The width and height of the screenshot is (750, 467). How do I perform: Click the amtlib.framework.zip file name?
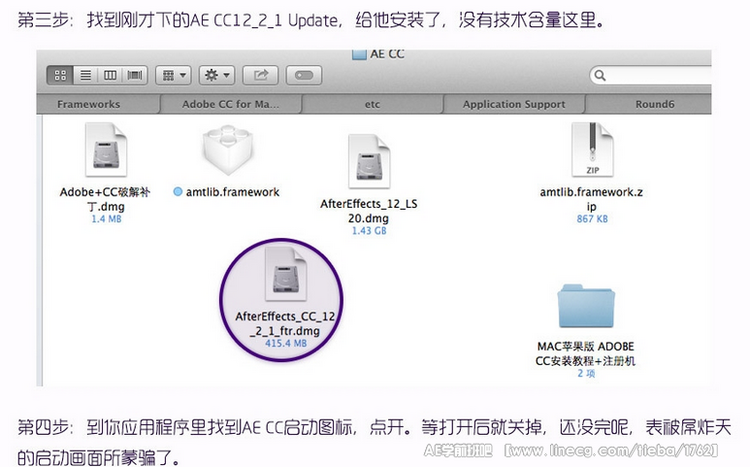point(592,199)
